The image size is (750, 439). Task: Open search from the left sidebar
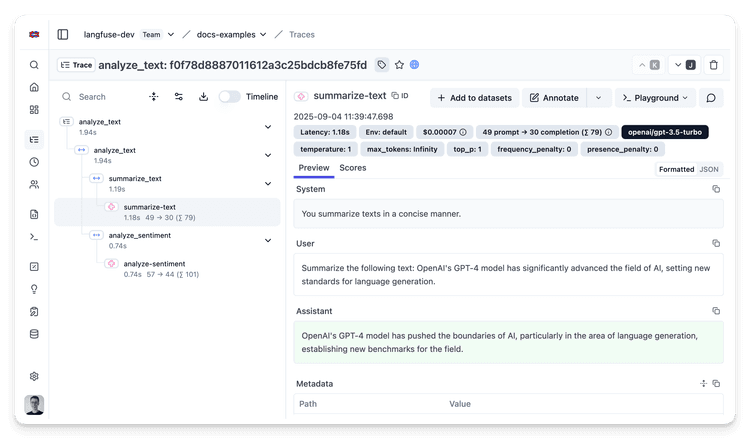[34, 65]
